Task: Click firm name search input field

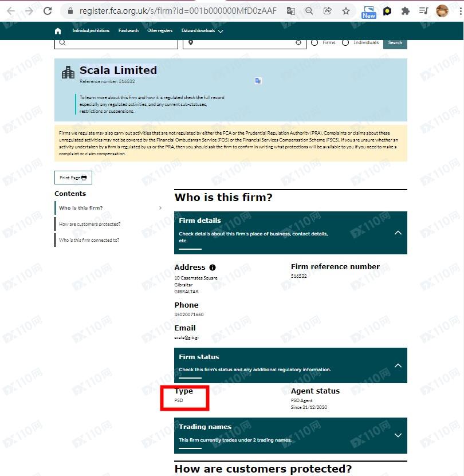Action: coord(116,44)
